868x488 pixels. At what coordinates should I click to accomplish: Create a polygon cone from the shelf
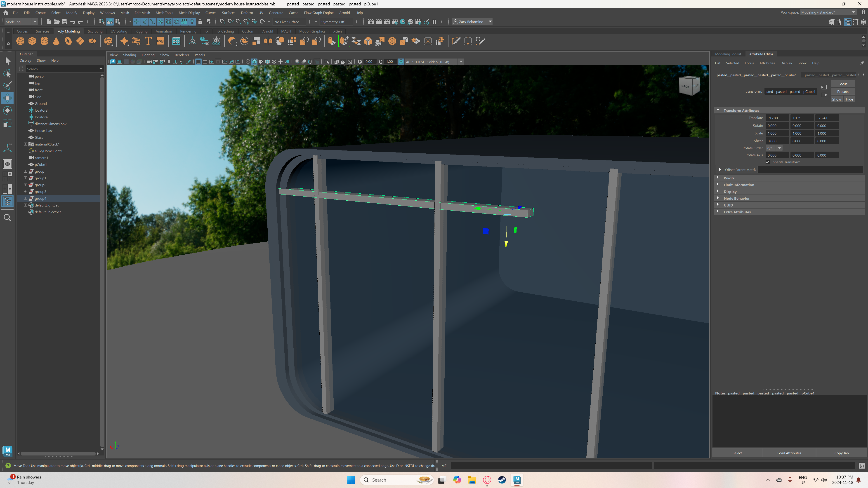56,41
